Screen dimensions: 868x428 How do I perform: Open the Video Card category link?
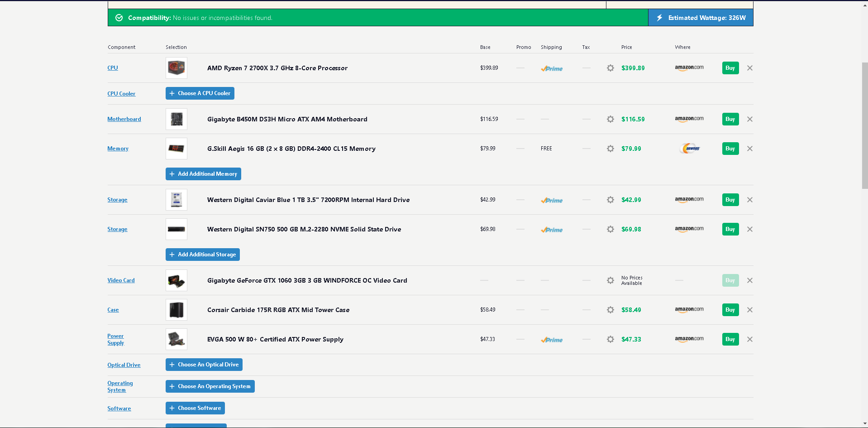[121, 280]
